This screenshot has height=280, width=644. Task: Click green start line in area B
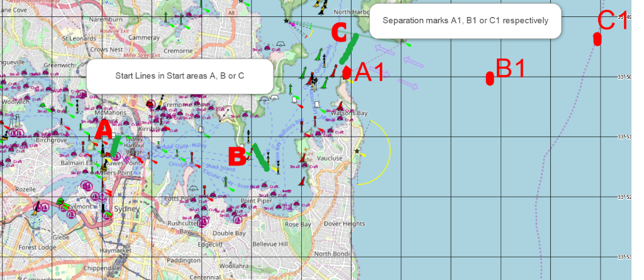pyautogui.click(x=260, y=157)
